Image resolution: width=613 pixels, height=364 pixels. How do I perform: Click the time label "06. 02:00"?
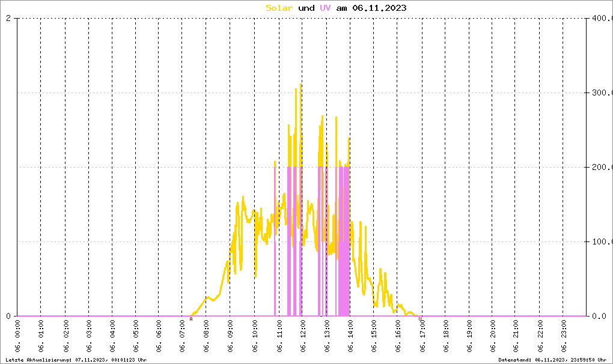[66, 336]
